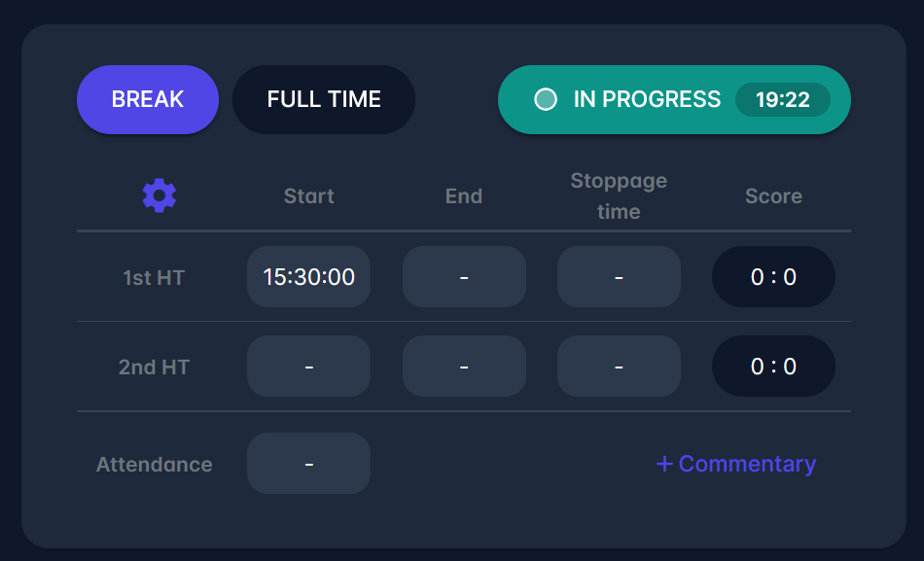Edit 1st HT start time 15:30:00
Image resolution: width=924 pixels, height=561 pixels.
tap(308, 277)
